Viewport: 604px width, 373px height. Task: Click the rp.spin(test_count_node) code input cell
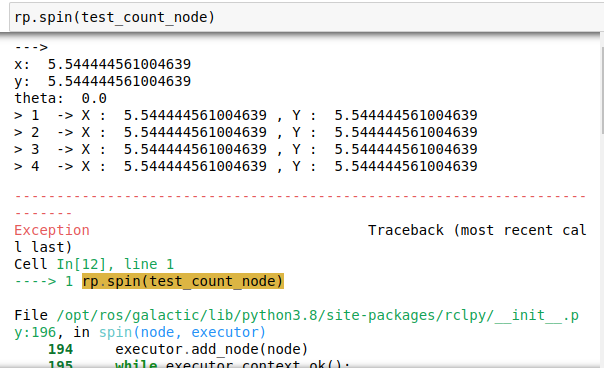tap(307, 17)
